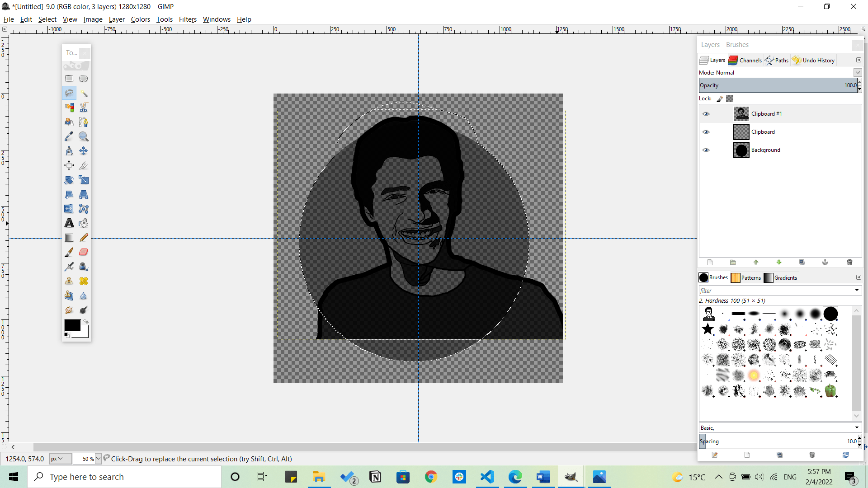Select the Crop tool

tap(84, 165)
